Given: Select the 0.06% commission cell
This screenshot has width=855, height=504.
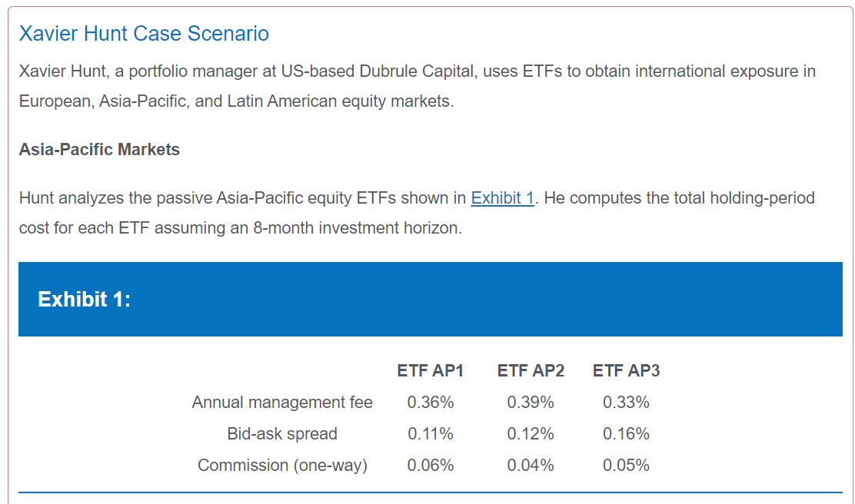Looking at the screenshot, I should (x=431, y=466).
